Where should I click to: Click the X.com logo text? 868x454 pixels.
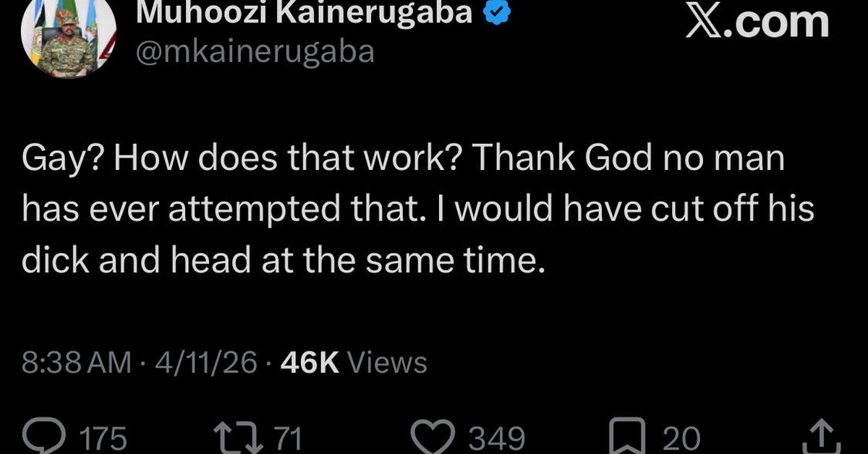coord(757,22)
